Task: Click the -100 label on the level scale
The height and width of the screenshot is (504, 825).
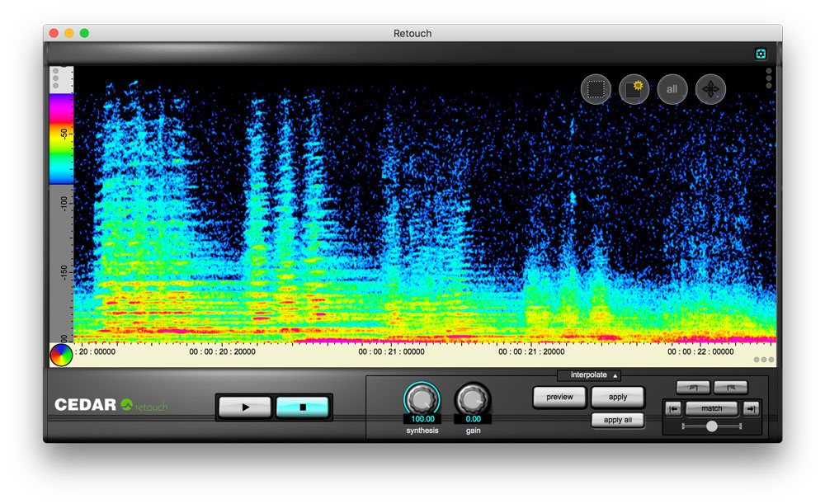Action: coord(64,203)
